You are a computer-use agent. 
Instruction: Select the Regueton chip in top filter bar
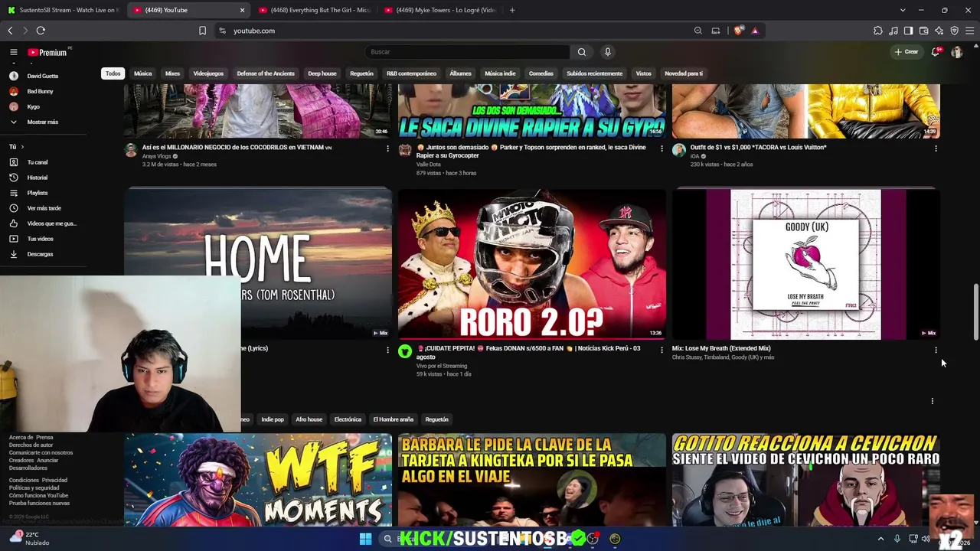[361, 73]
